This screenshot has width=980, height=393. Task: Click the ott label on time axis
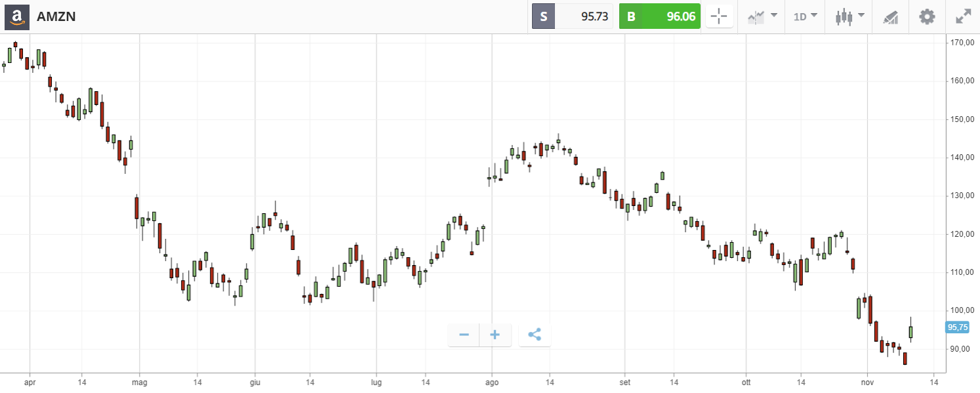pyautogui.click(x=745, y=381)
